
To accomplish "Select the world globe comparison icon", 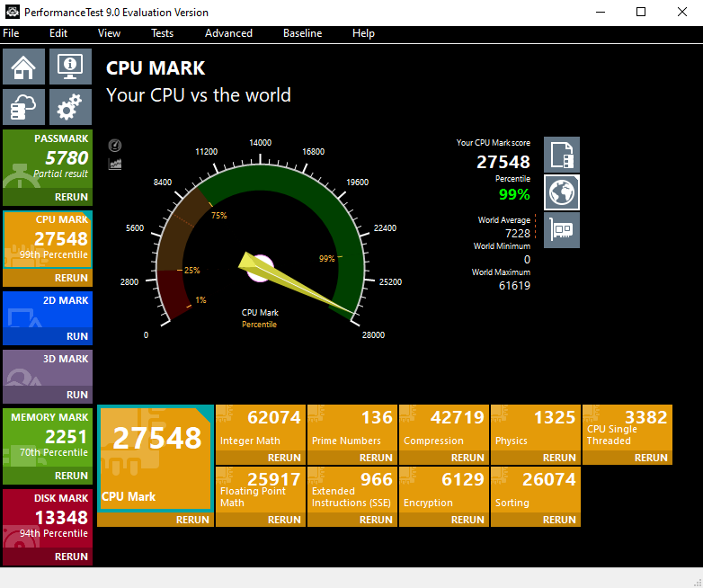I will pyautogui.click(x=562, y=192).
